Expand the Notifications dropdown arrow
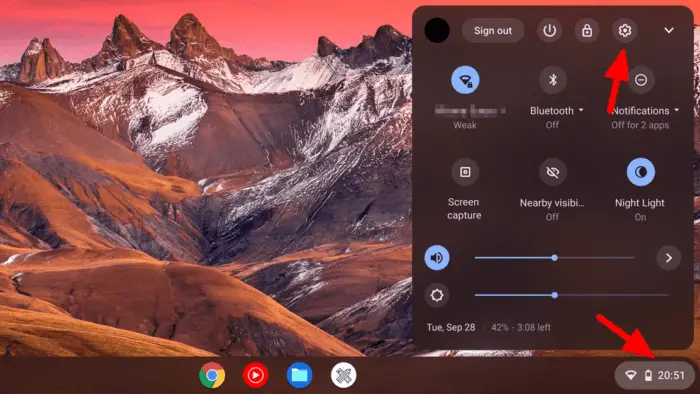The height and width of the screenshot is (394, 700). (x=676, y=110)
